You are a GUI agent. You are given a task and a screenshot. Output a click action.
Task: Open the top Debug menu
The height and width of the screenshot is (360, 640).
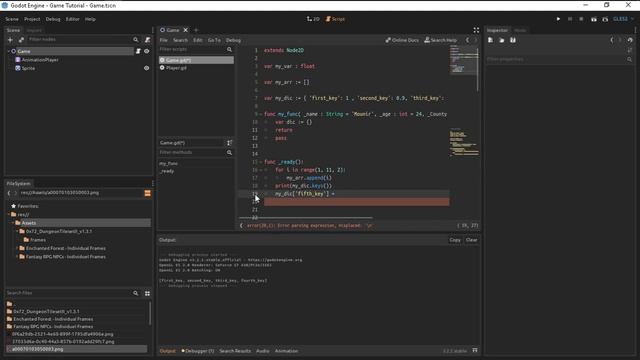point(53,19)
